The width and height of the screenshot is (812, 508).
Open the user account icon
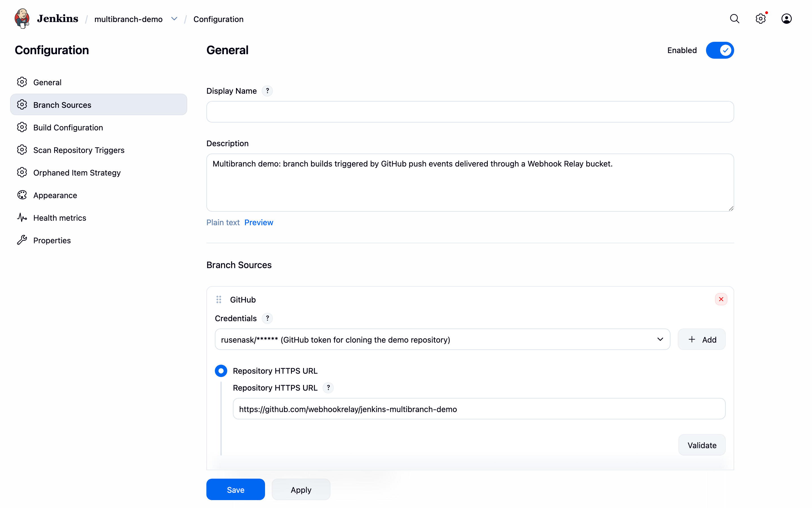click(786, 19)
